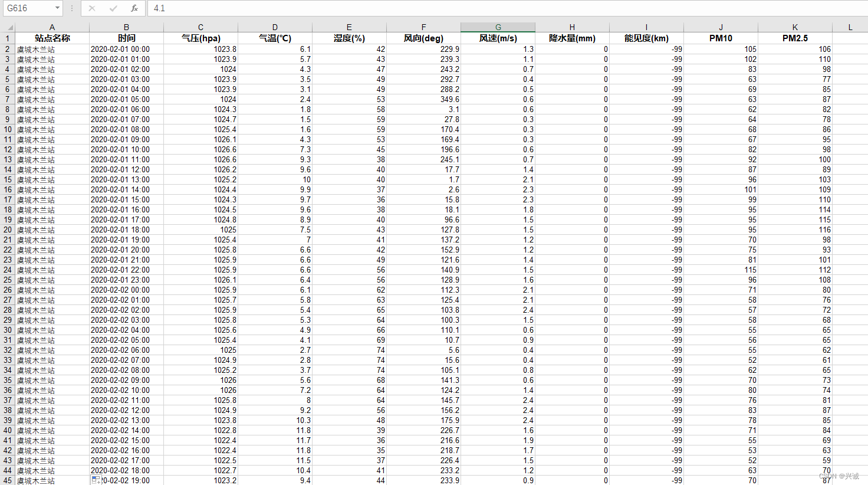Image resolution: width=868 pixels, height=485 pixels.
Task: Select the highlighted column G header
Action: [498, 27]
